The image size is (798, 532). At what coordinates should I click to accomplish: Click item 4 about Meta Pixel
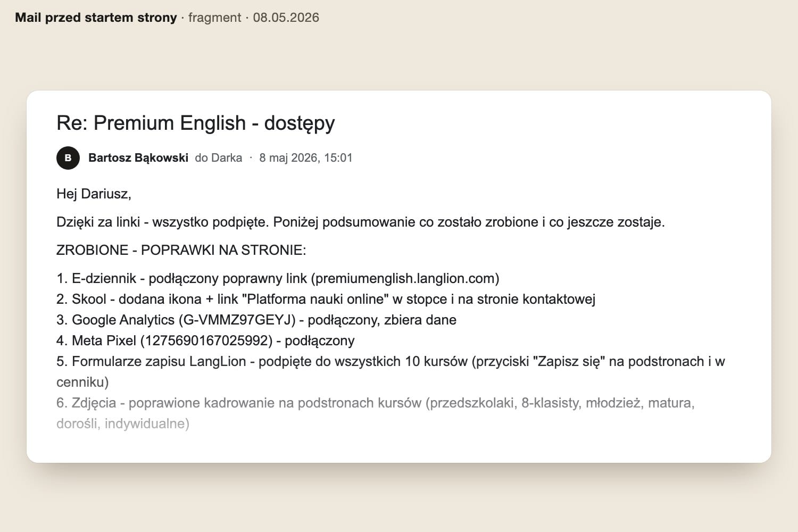[205, 340]
